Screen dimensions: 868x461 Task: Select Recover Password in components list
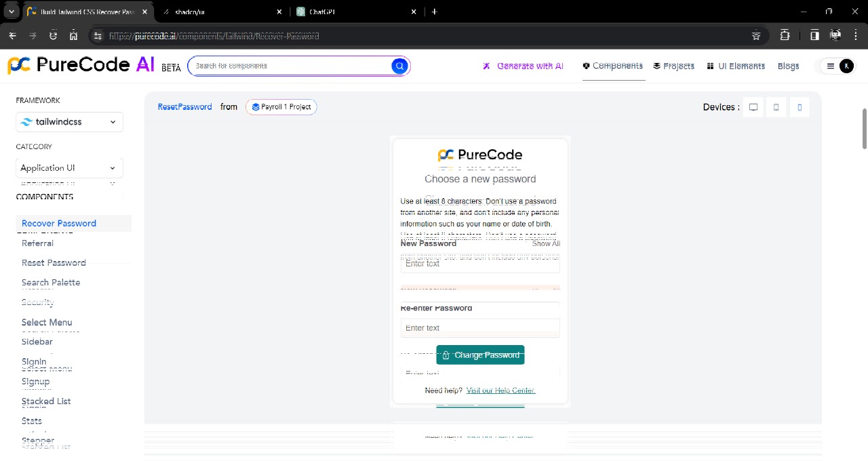click(x=73, y=223)
